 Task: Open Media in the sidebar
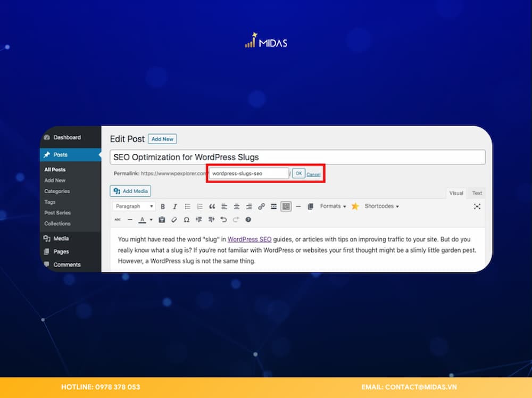[x=71, y=238]
